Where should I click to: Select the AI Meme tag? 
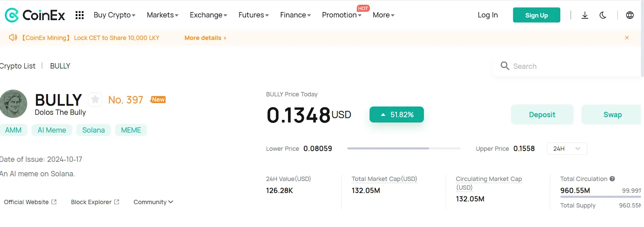click(52, 130)
